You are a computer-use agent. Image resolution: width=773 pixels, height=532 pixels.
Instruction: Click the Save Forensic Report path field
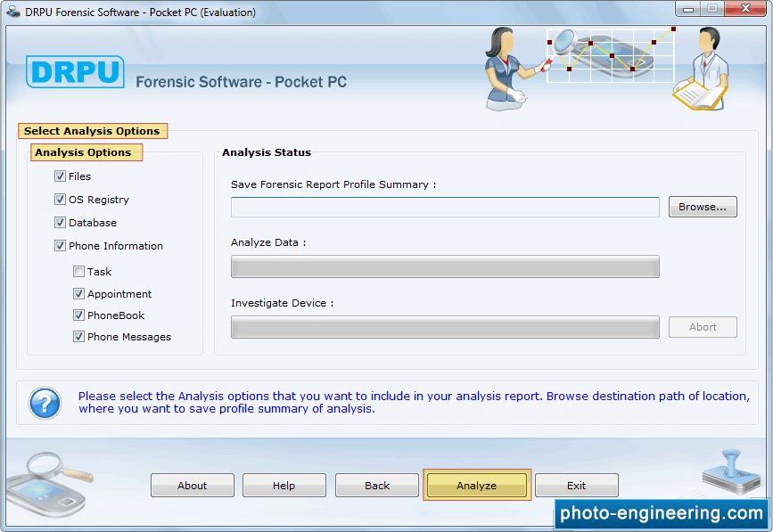coord(445,207)
